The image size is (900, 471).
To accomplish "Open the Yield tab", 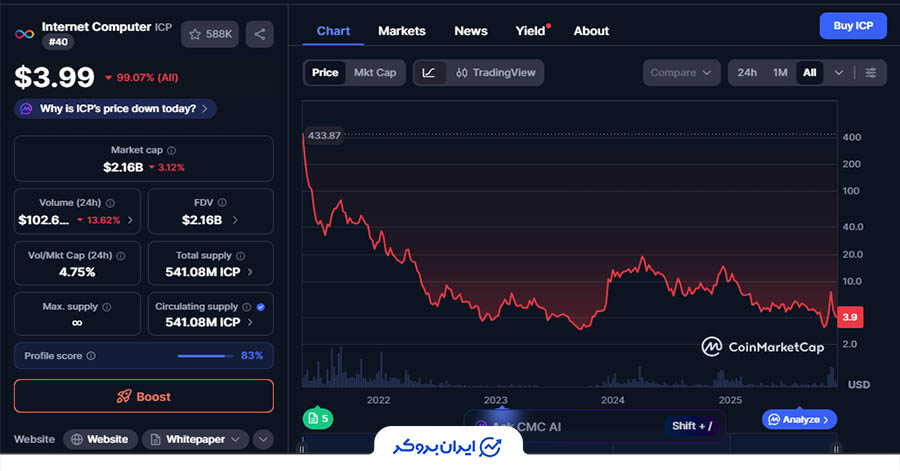I will click(x=530, y=31).
